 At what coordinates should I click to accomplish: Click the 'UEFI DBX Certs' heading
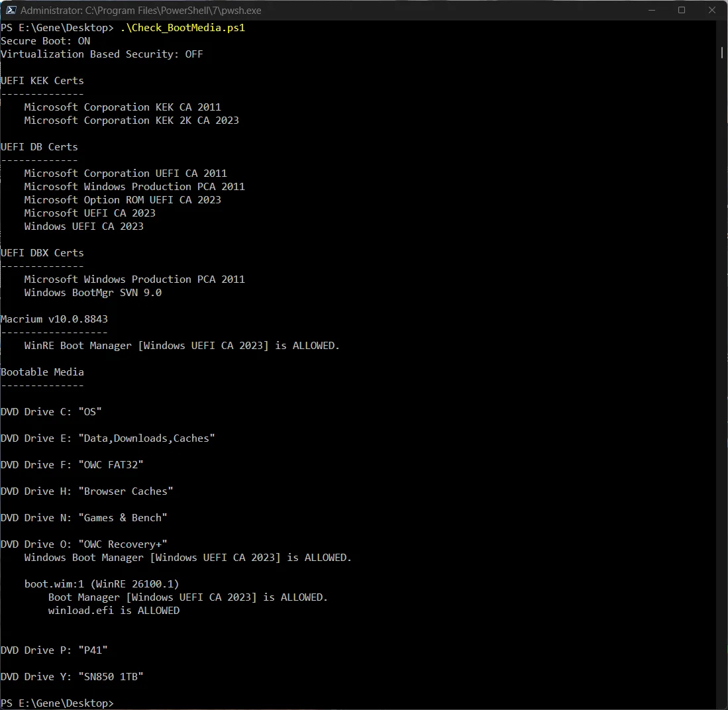[42, 253]
